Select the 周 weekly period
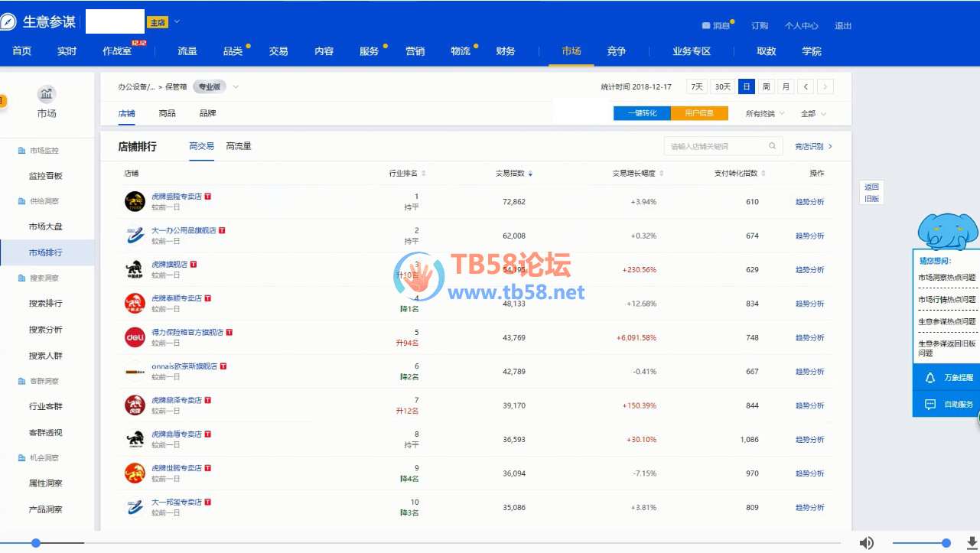This screenshot has height=553, width=980. pos(766,87)
